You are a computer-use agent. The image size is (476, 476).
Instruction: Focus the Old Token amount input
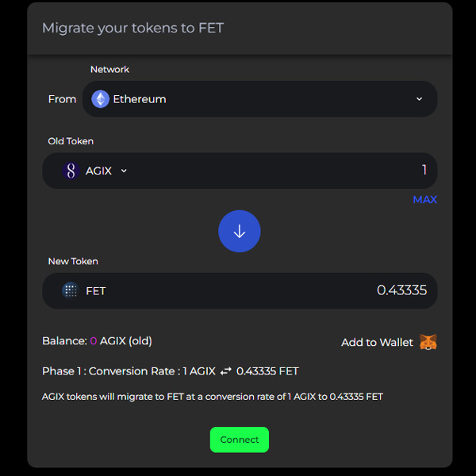click(317, 171)
